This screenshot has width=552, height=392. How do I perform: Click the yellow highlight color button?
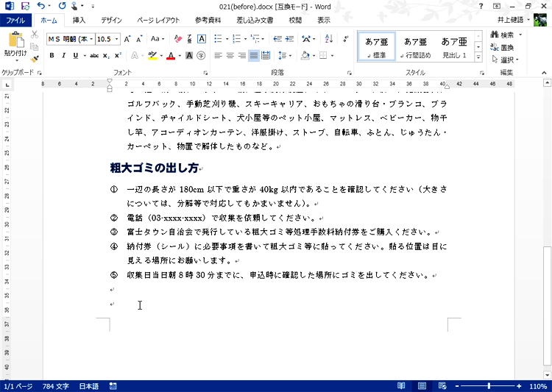pos(152,56)
